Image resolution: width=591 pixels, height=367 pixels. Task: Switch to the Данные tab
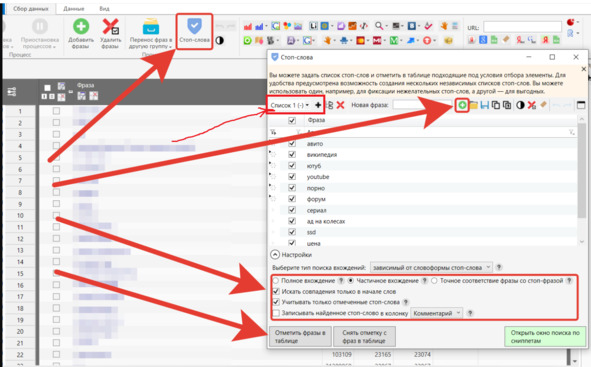tap(73, 8)
